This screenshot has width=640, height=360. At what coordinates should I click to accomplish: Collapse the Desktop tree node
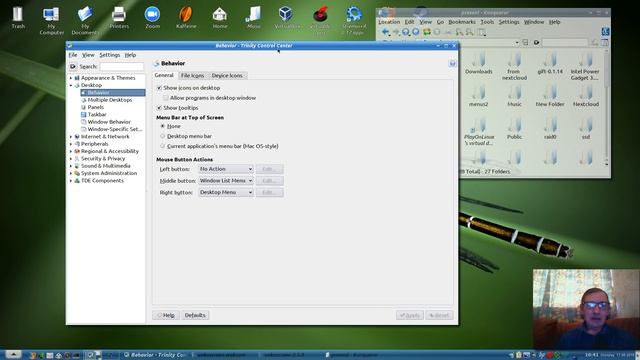71,85
